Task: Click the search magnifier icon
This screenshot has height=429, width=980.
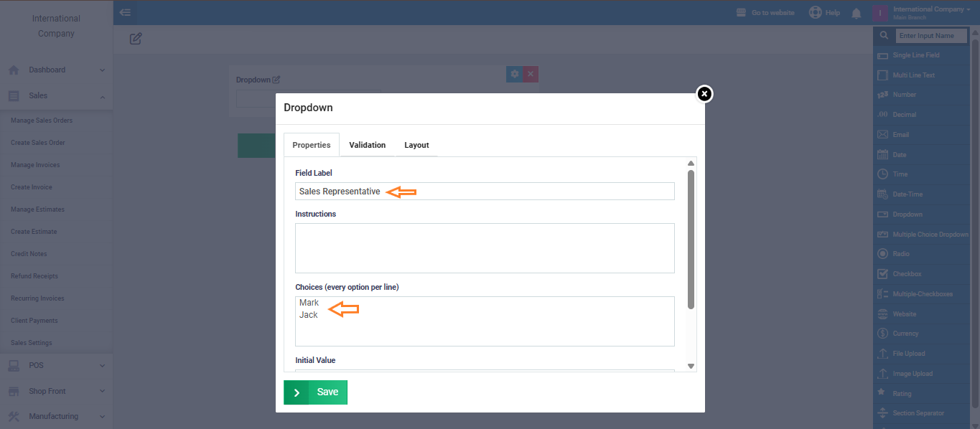Action: (884, 35)
